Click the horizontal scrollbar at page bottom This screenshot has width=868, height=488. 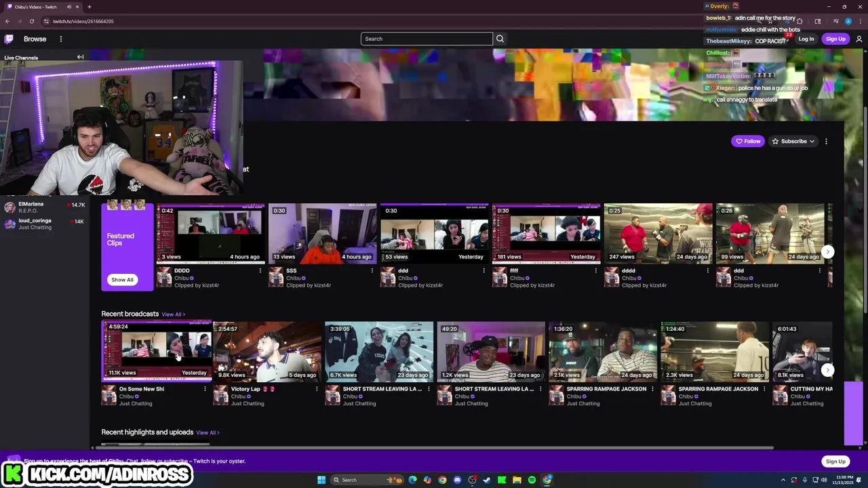pos(433,448)
